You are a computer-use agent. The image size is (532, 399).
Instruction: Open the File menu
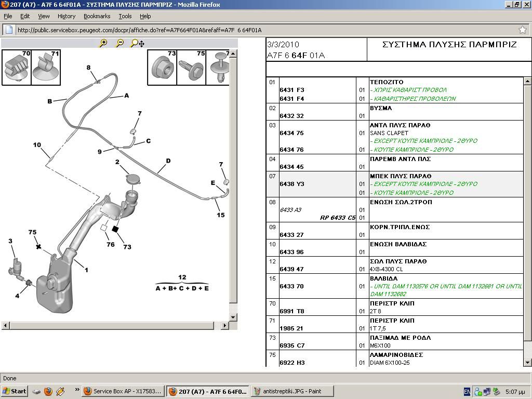[x=8, y=16]
